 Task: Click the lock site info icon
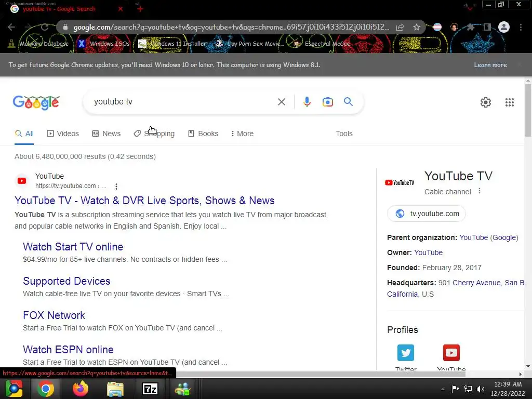pos(65,27)
